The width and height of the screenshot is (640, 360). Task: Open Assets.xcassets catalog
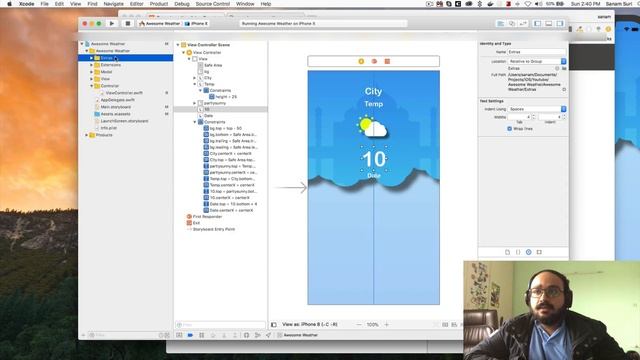point(116,114)
